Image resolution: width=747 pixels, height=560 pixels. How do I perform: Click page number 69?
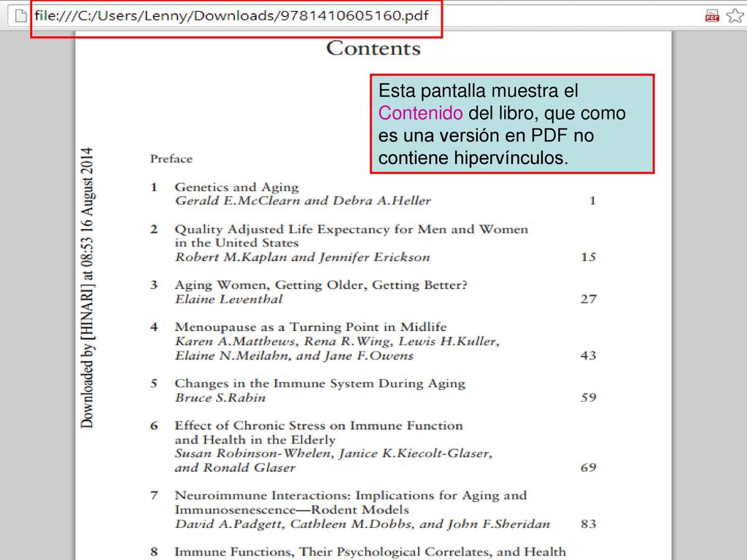pos(589,467)
